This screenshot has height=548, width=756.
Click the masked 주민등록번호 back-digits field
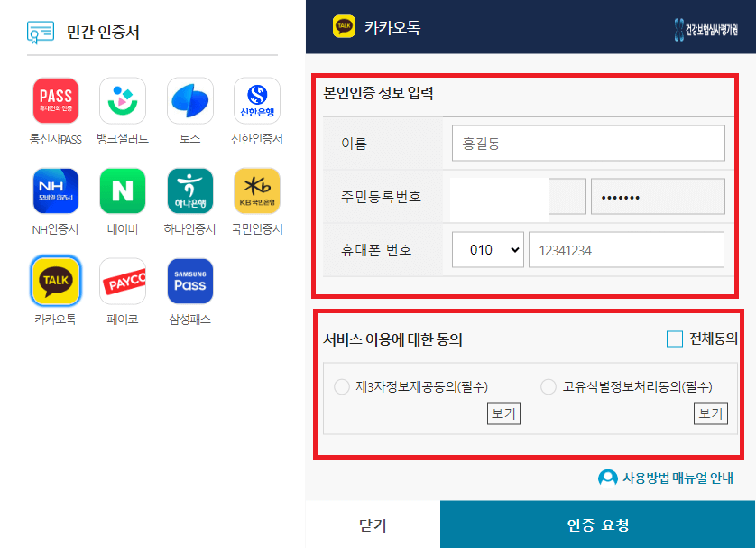[658, 196]
